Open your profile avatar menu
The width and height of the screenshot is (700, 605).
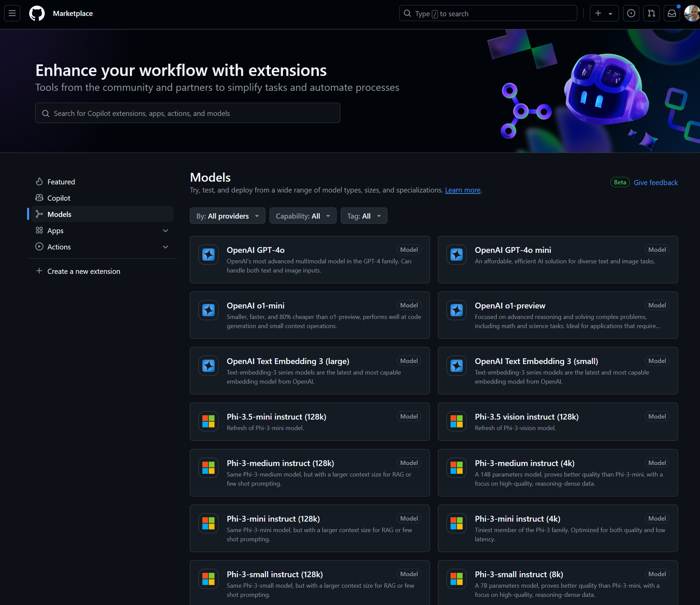(691, 13)
